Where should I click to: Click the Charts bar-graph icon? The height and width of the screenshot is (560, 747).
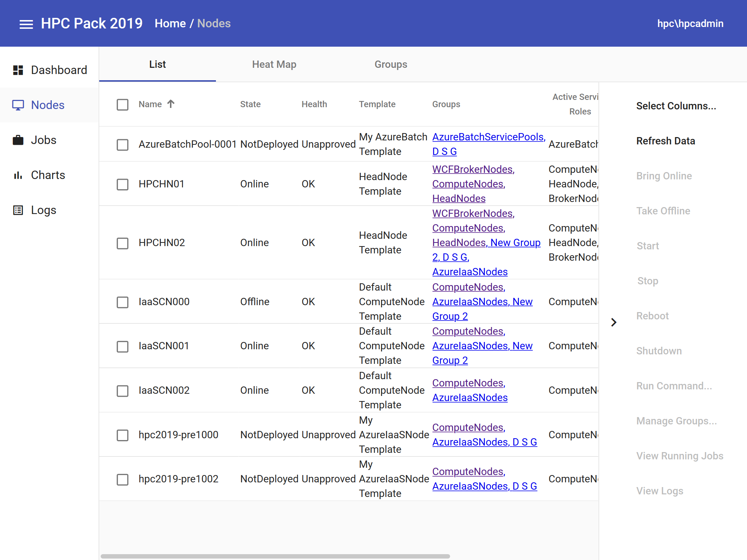click(18, 175)
